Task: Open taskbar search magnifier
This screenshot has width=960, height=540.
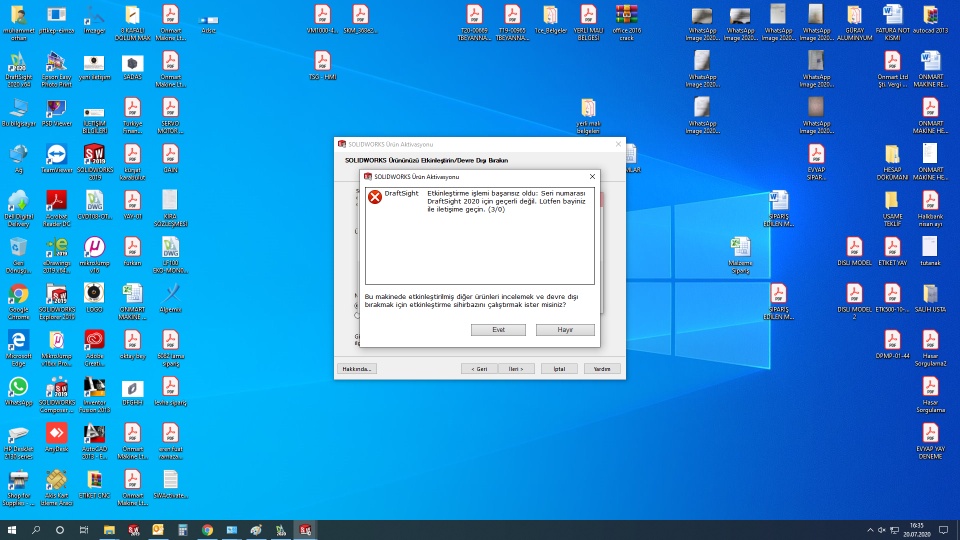Action: pyautogui.click(x=36, y=530)
